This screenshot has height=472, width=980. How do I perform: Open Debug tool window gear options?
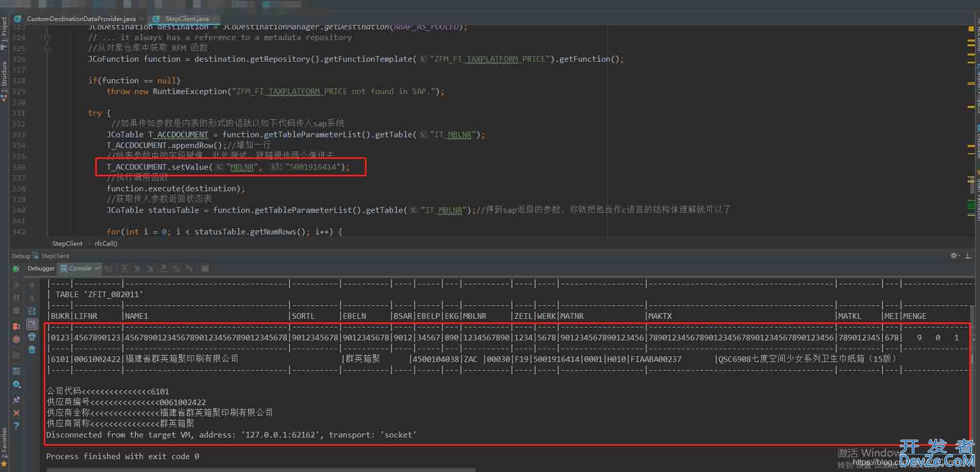coord(955,256)
